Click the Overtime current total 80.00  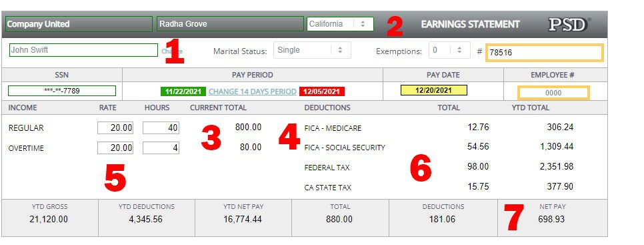click(x=251, y=147)
